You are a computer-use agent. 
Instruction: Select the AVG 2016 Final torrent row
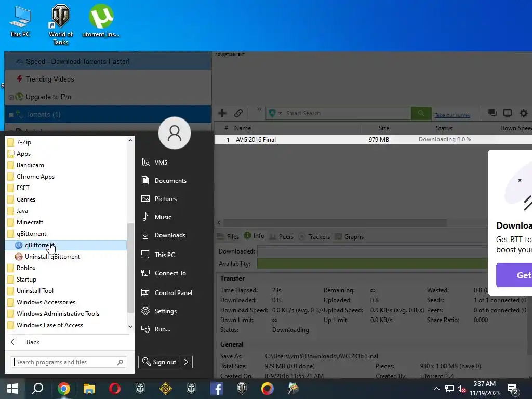[x=373, y=139]
